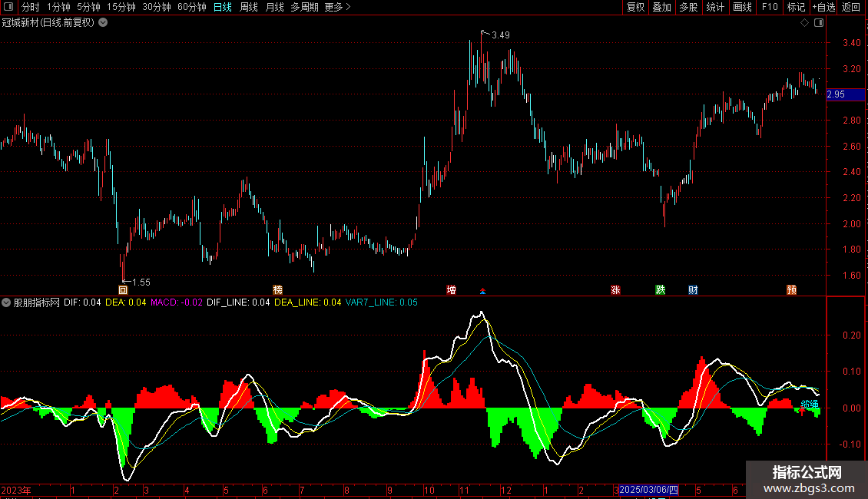Select the 15分钟 period
Screen dimensions: 868x499
121,7
